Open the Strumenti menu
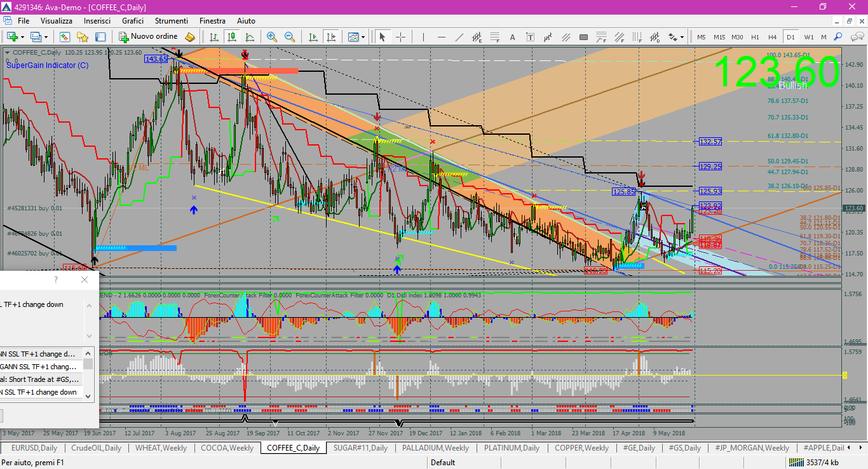 pos(172,21)
